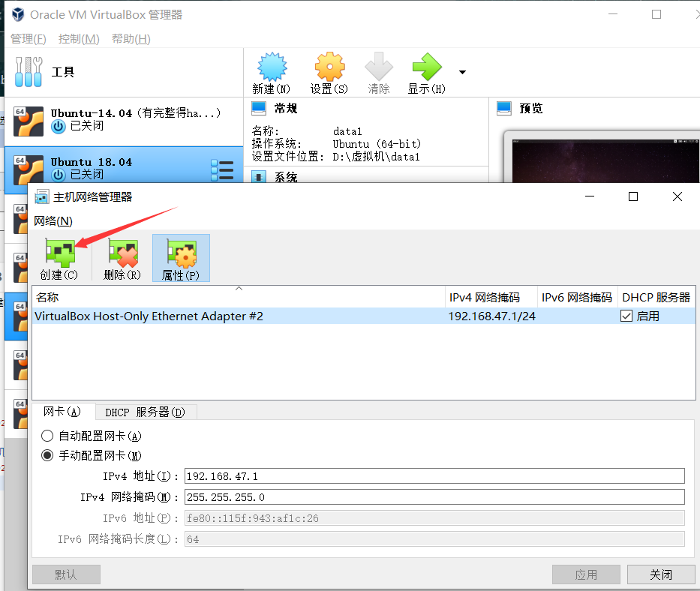This screenshot has width=700, height=591.
Task: Select Configure Adapter Automatically (自动配置网卡) radio
Action: (47, 436)
